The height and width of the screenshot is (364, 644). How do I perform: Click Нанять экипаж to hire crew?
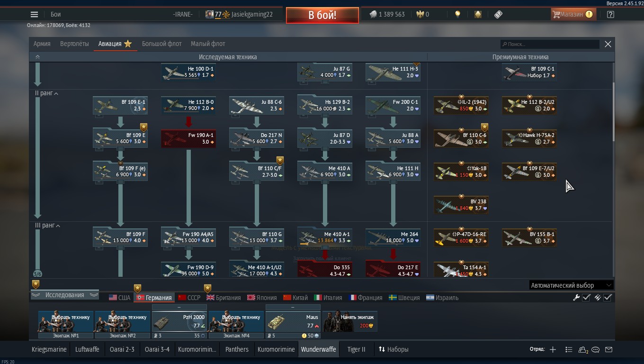(350, 321)
